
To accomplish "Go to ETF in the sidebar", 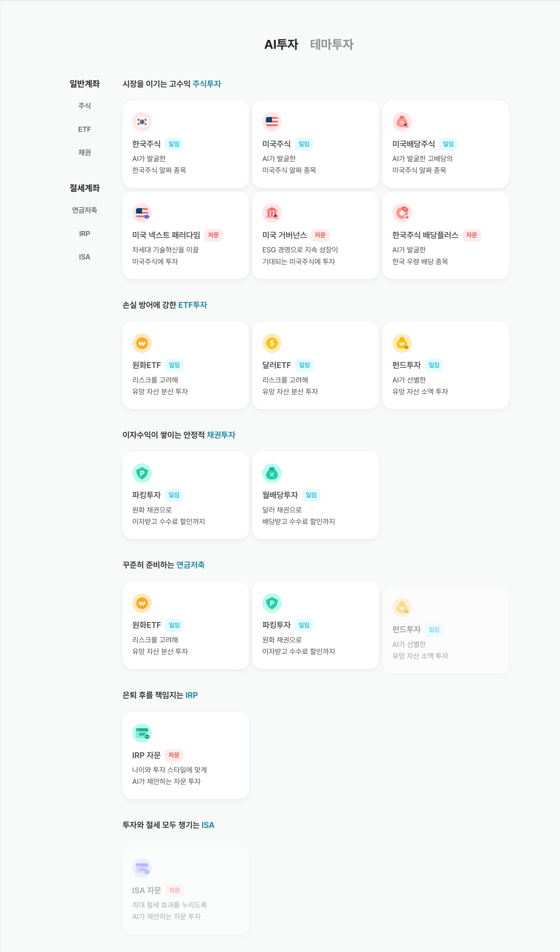I will point(84,129).
